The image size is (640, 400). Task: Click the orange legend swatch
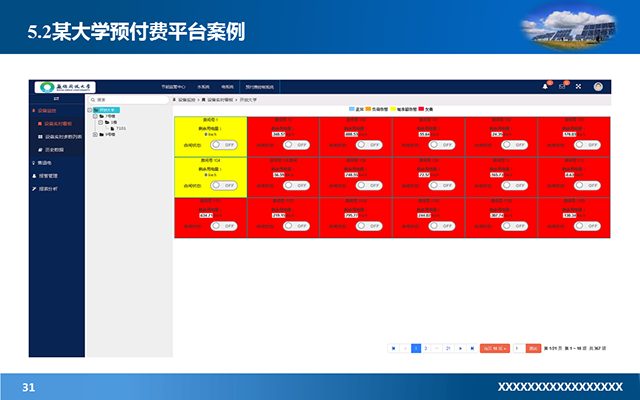click(368, 109)
